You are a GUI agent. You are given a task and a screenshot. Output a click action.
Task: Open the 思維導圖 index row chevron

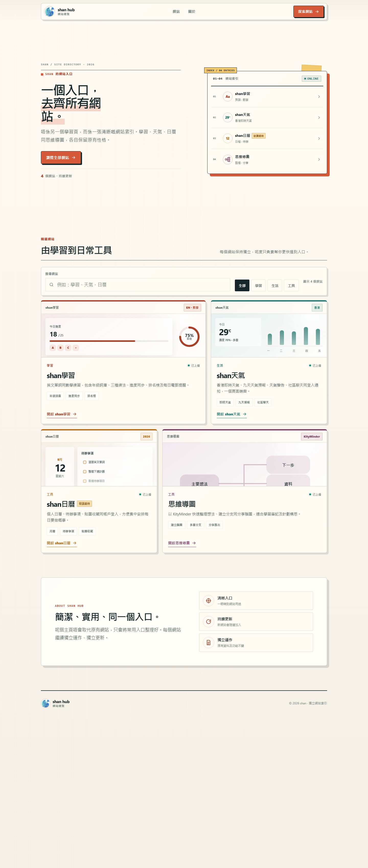(319, 159)
